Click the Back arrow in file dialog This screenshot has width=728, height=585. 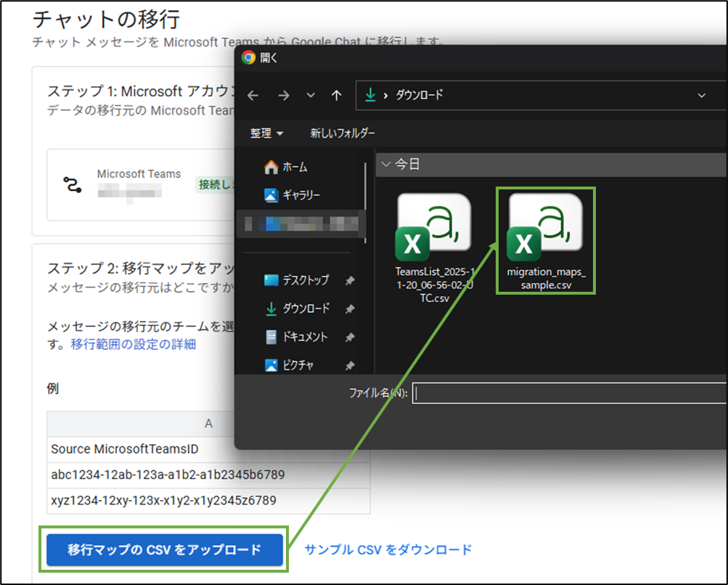point(253,96)
